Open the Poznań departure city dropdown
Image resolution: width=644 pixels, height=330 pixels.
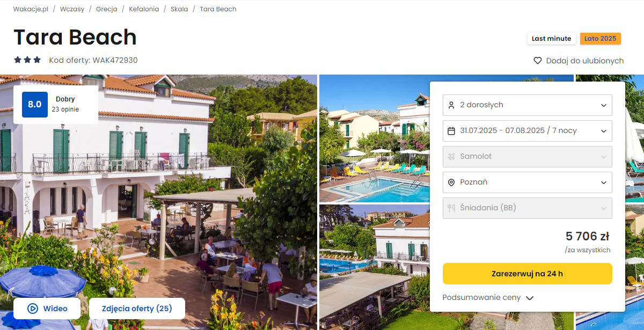(528, 182)
